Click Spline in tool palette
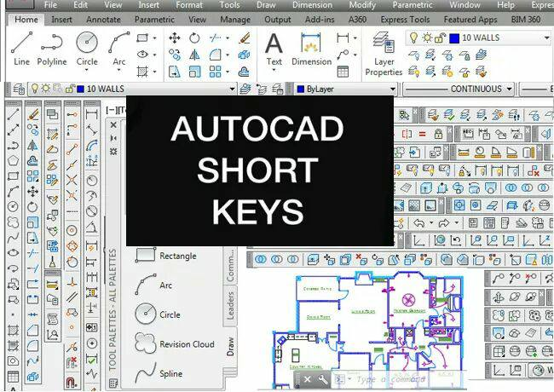The image size is (554, 392). pyautogui.click(x=159, y=373)
